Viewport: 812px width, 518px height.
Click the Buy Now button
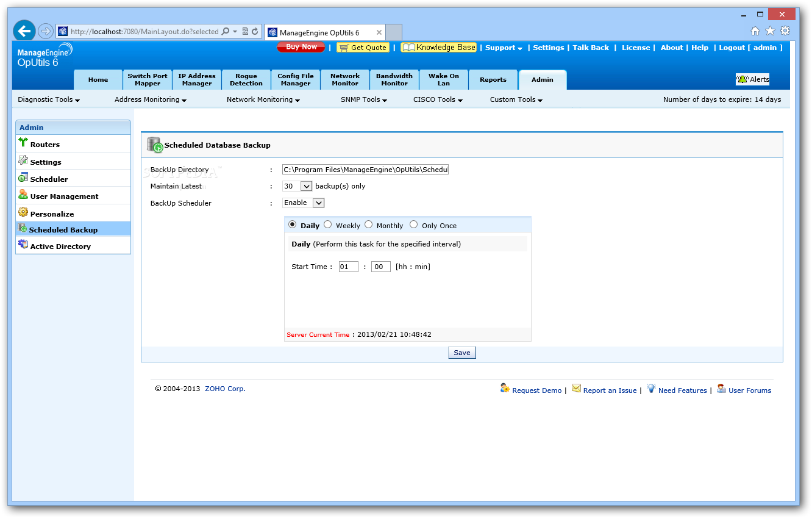[x=301, y=47]
